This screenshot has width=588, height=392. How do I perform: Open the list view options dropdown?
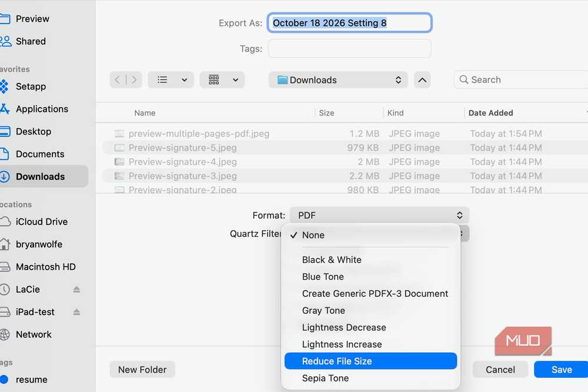(171, 80)
